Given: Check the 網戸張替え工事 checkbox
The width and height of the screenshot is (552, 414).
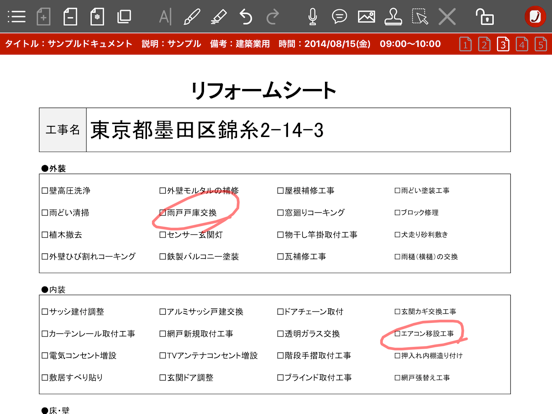Looking at the screenshot, I should click(x=397, y=378).
